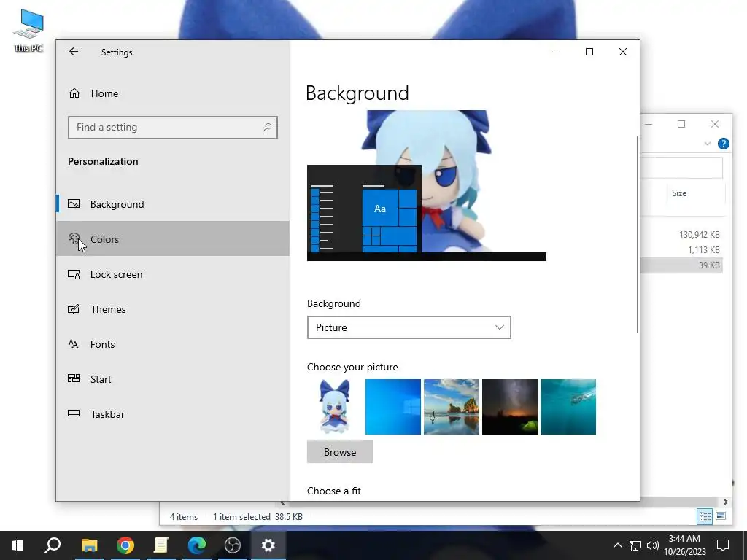Close the File Explorer window
This screenshot has height=560, width=747.
coord(715,124)
